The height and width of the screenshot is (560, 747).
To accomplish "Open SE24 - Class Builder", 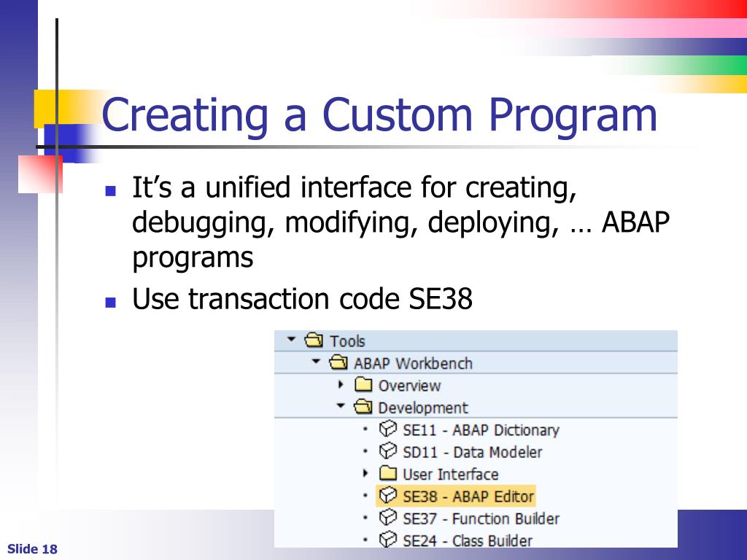I will (x=468, y=541).
